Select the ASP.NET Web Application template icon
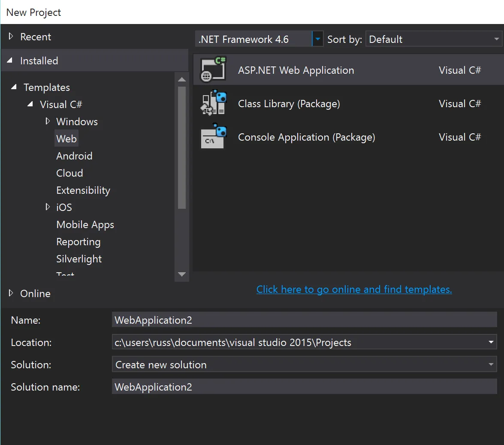This screenshot has height=445, width=504. (213, 69)
